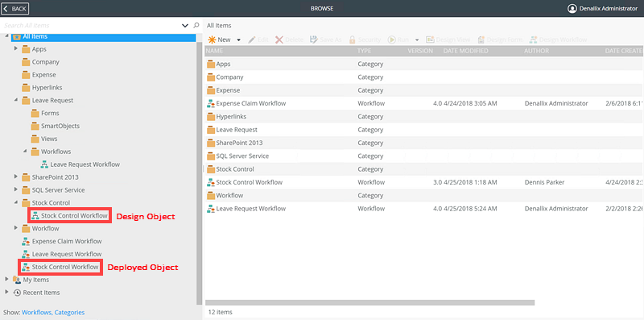The image size is (644, 320).
Task: Click the Run toolbar item
Action: pos(398,39)
